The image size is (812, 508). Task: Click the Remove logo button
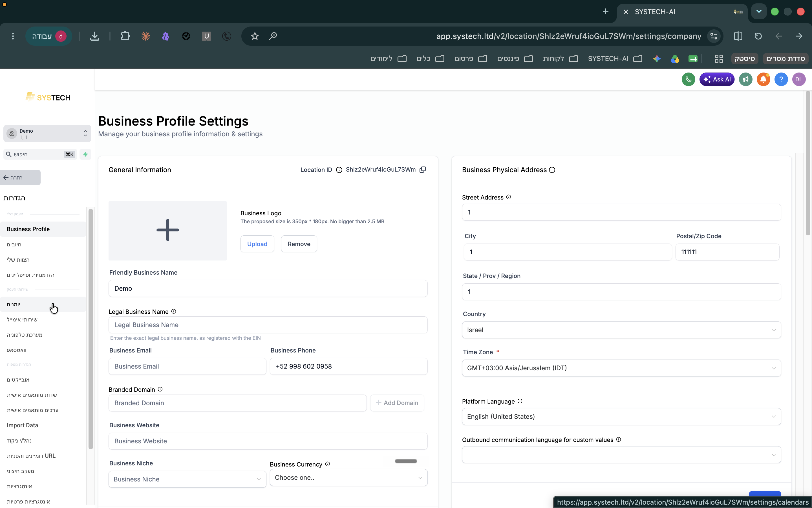tap(299, 244)
